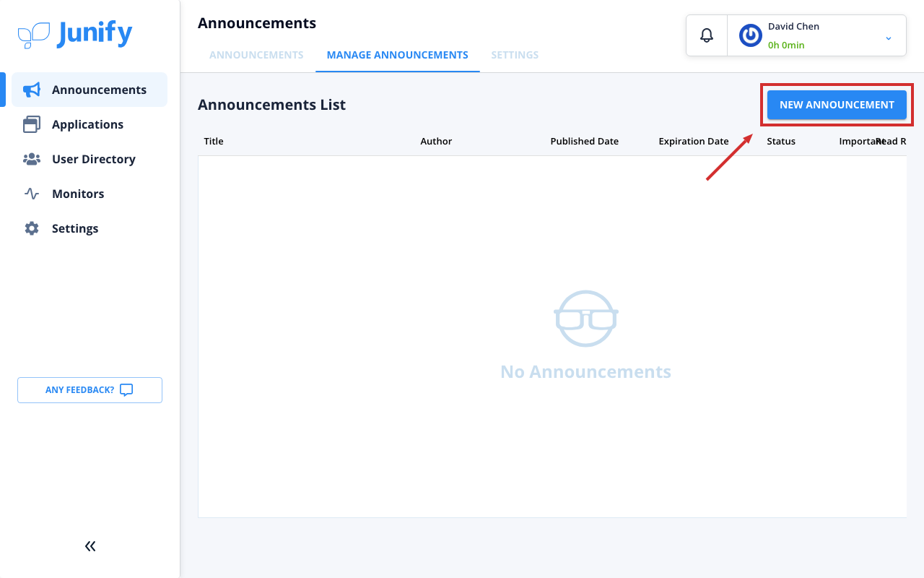This screenshot has height=578, width=924.
Task: Open Applications in the sidebar
Action: 90,124
